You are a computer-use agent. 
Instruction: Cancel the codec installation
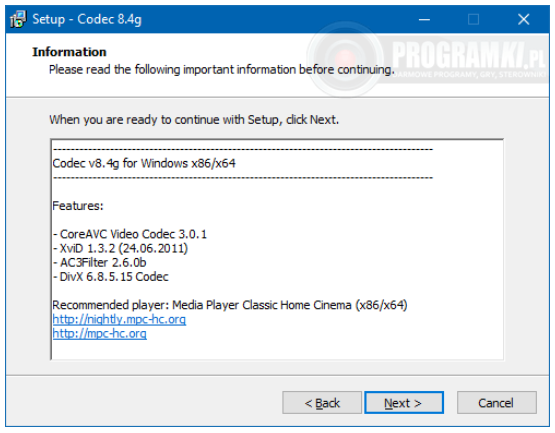497,403
